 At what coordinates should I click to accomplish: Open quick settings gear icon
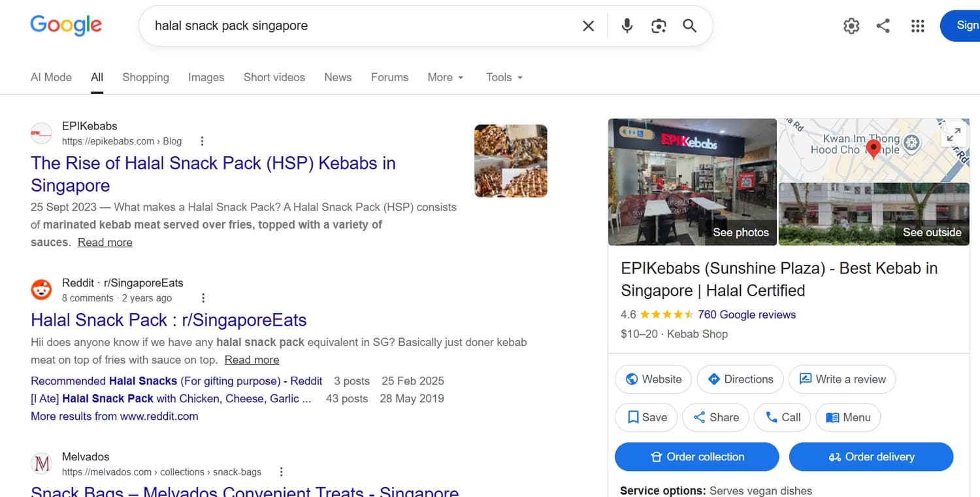tap(851, 26)
